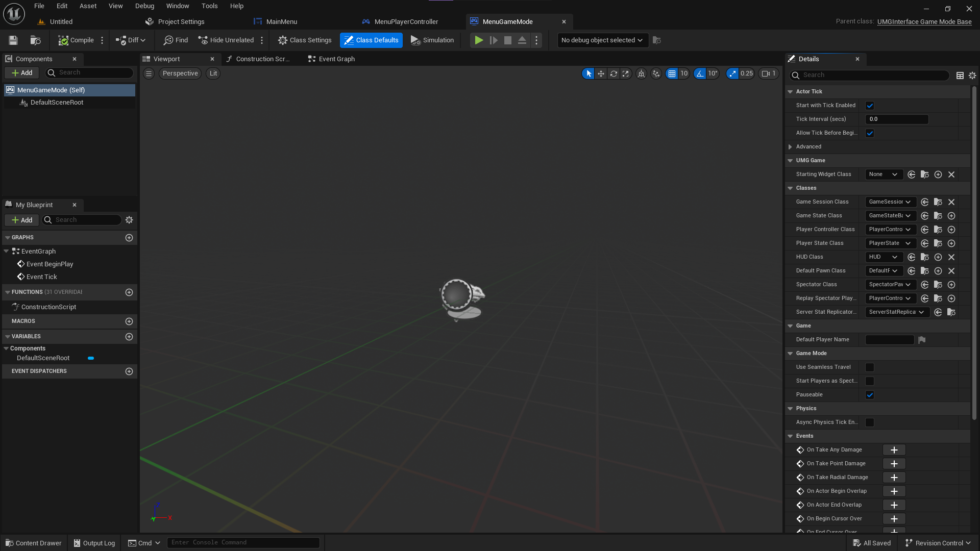The image size is (980, 551).
Task: Click the Compile blueprint icon
Action: pos(63,40)
